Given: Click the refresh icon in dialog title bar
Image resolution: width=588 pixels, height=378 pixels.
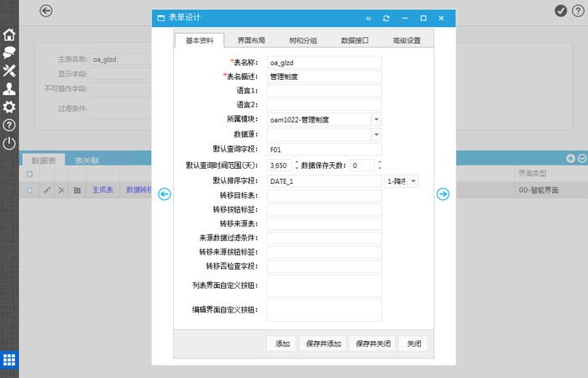Looking at the screenshot, I should click(x=386, y=18).
